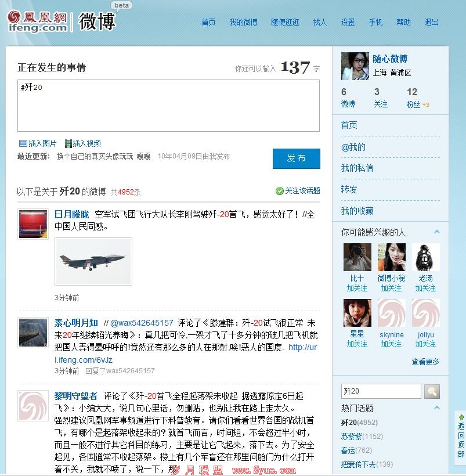The height and width of the screenshot is (476, 466).
Task: Click 加关注 under 比十
Action: coord(357,288)
